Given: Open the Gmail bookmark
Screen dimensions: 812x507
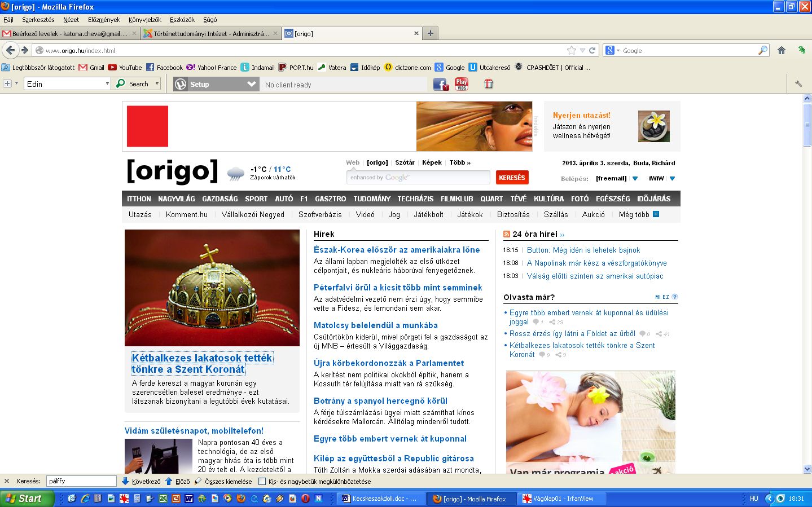Looking at the screenshot, I should click(91, 67).
